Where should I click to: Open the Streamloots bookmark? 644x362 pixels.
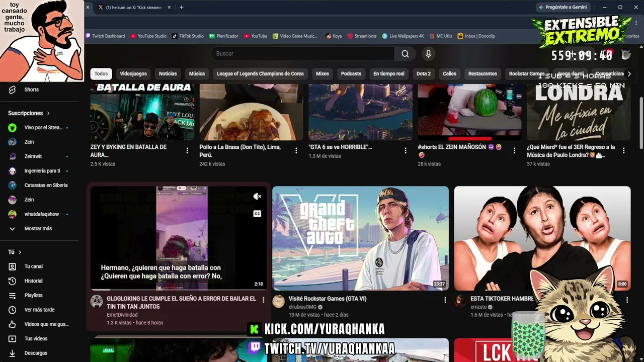pyautogui.click(x=362, y=36)
